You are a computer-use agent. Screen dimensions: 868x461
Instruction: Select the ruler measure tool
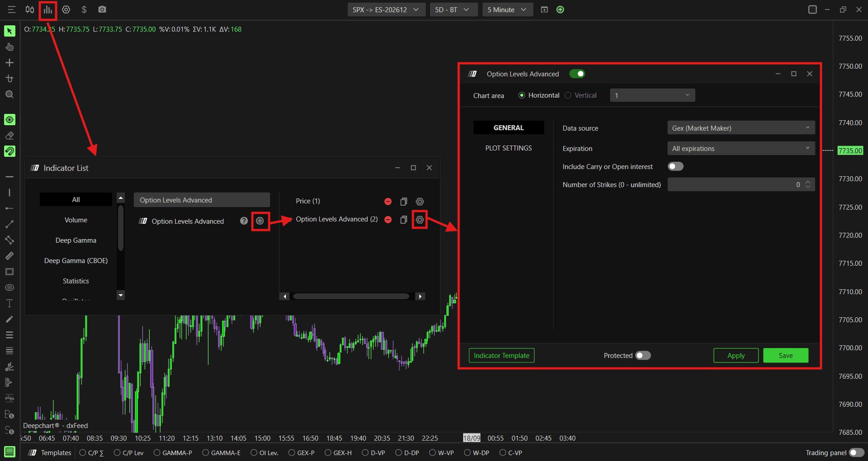pos(9,256)
